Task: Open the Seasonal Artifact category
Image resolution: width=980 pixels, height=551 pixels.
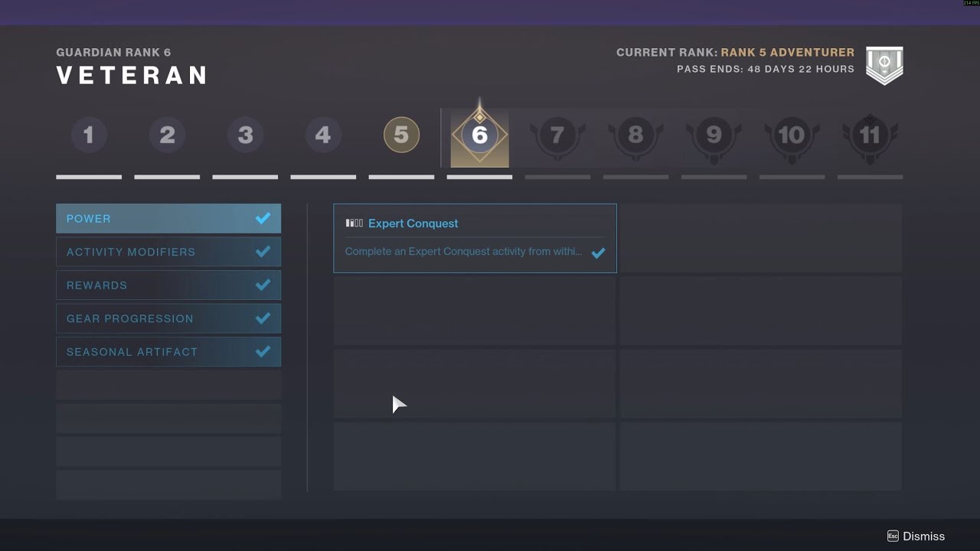Action: (168, 352)
